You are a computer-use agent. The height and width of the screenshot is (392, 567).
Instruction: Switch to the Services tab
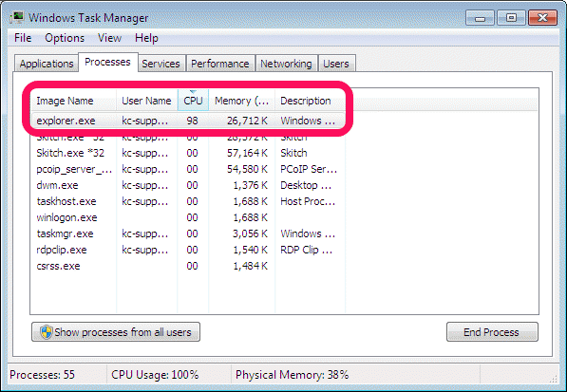tap(161, 64)
